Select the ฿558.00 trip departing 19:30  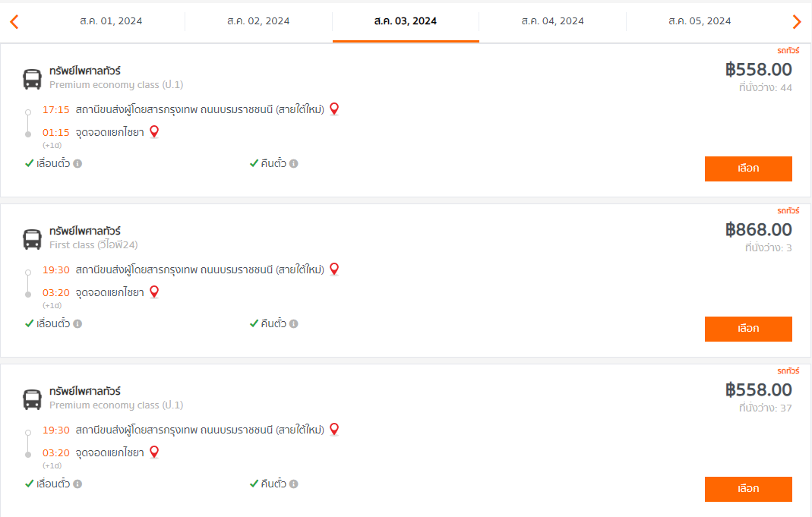tap(748, 489)
